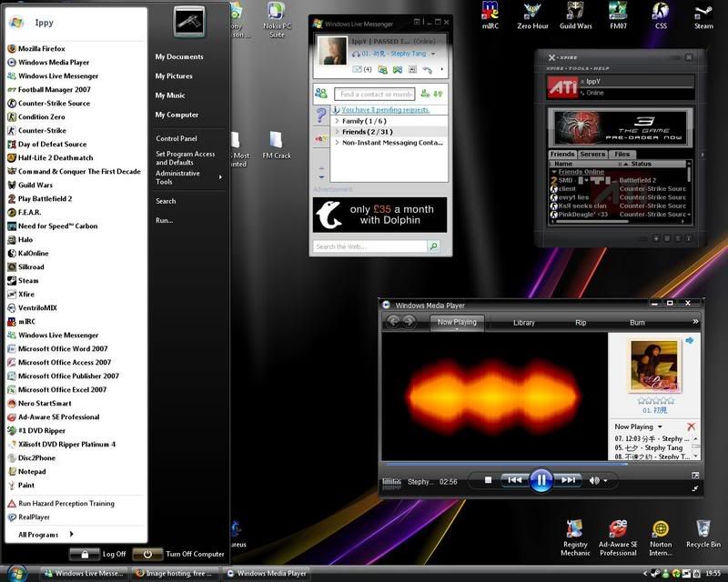Switch to Burn tab in Media Player
This screenshot has width=728, height=582.
pyautogui.click(x=637, y=323)
